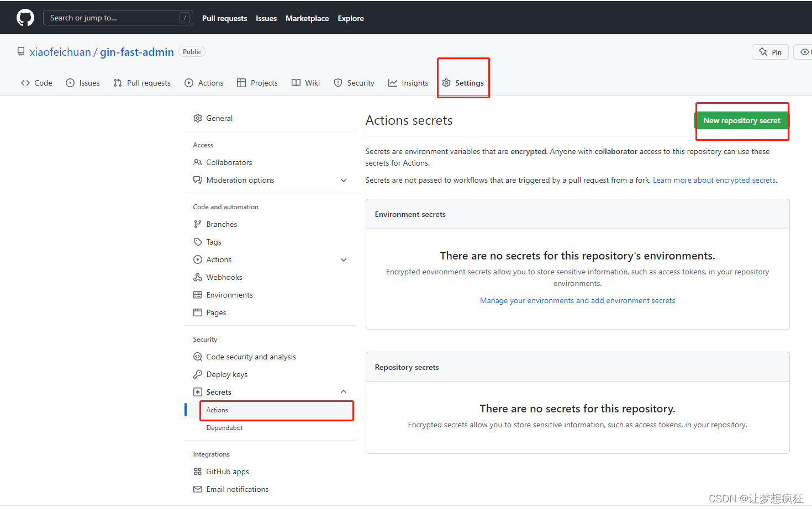Open Marketplace in the top navigation

coord(307,18)
